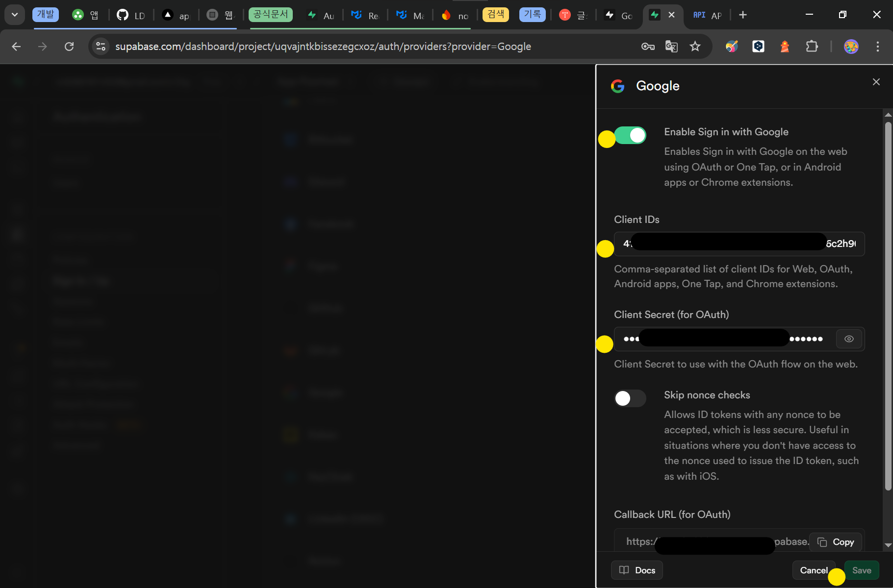Viewport: 893px width, 588px height.
Task: Open the password manager key icon
Action: 648,47
